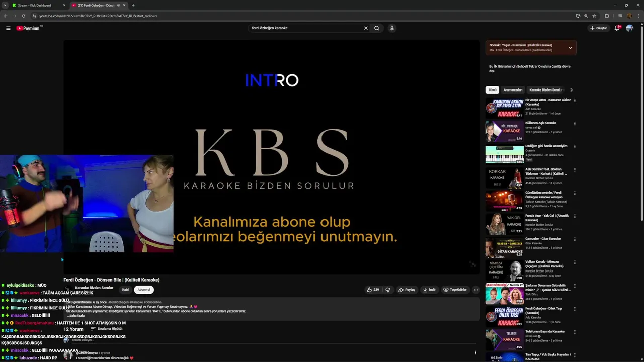
Task: Subscribe with Abone ol button
Action: click(144, 290)
